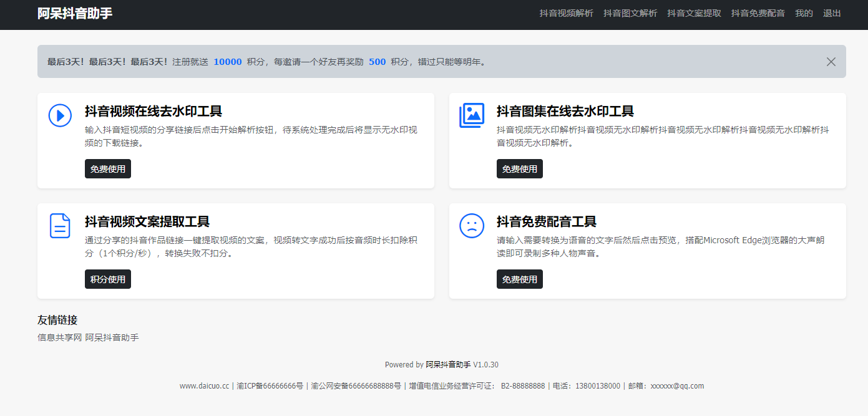Open 抖音图文解析 in the top nav

click(x=630, y=13)
